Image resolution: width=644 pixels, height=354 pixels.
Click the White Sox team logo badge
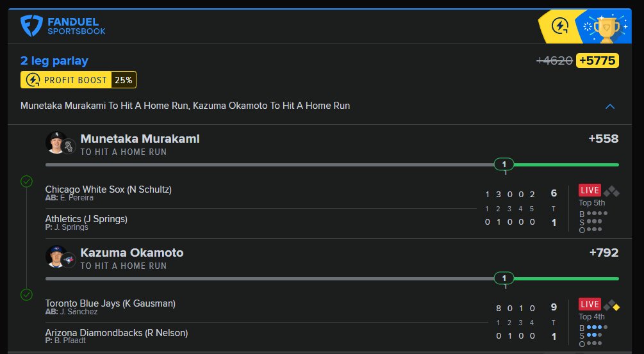tap(69, 147)
